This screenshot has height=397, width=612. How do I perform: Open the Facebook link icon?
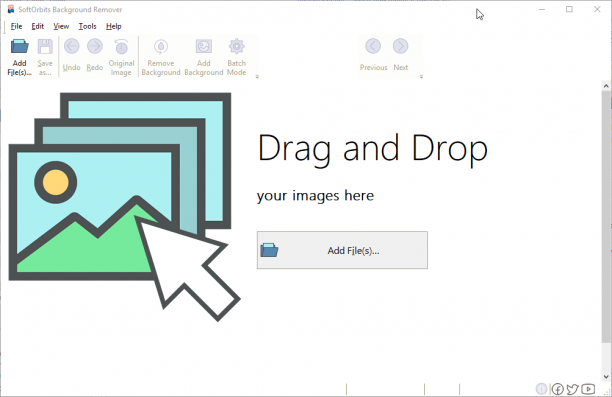click(x=557, y=389)
